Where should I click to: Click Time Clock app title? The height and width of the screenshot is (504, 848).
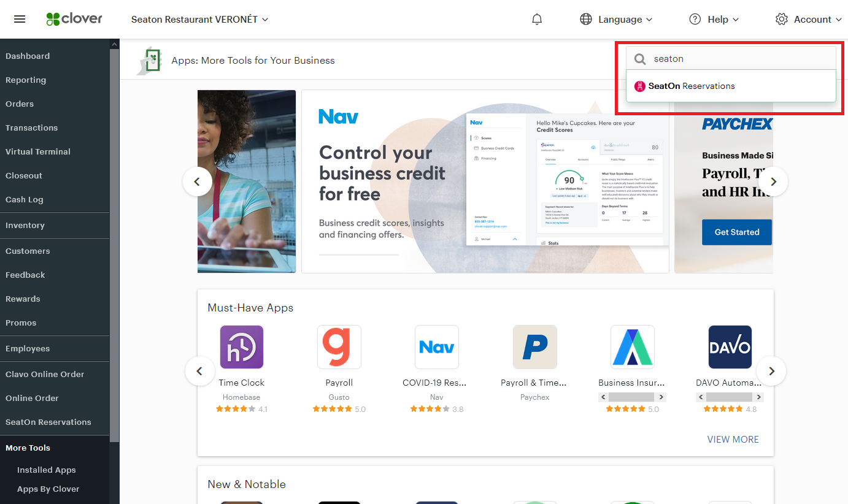[x=242, y=383]
